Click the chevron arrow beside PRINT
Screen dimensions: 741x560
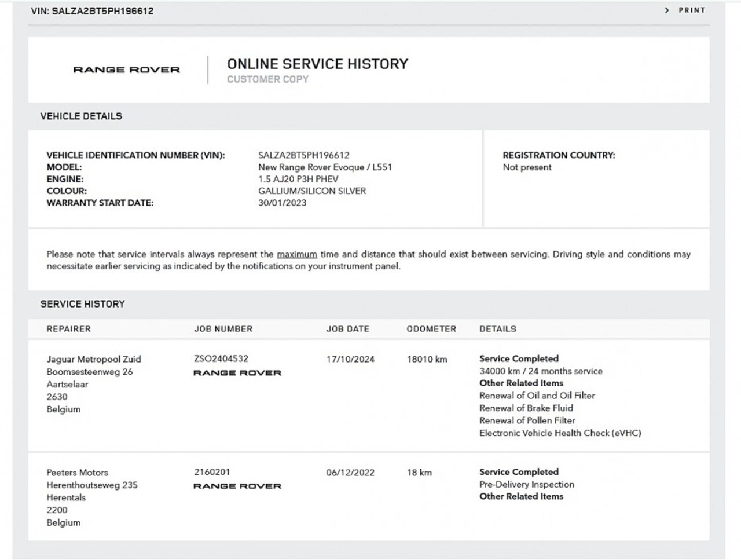coord(667,10)
